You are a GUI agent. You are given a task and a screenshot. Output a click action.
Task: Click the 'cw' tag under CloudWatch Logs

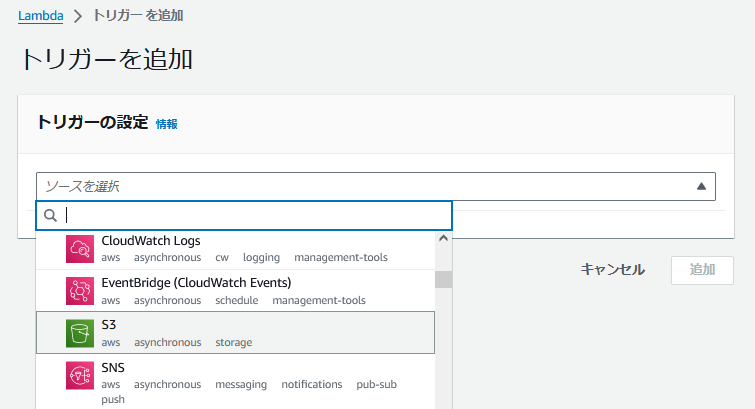click(x=222, y=258)
